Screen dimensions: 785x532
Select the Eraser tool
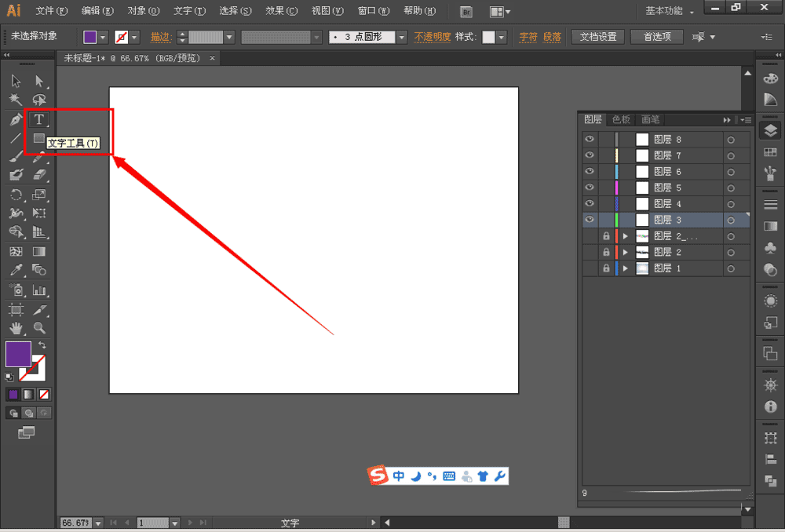(x=39, y=175)
